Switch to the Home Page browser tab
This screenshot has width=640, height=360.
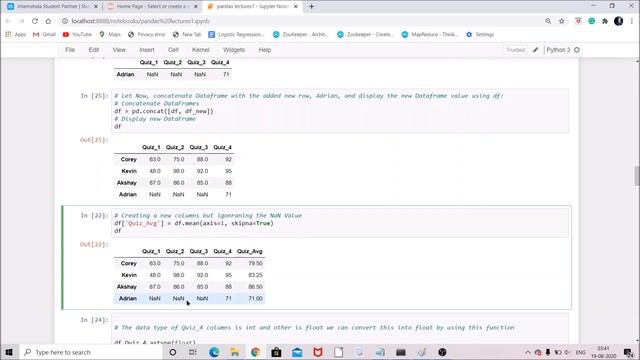pos(152,7)
